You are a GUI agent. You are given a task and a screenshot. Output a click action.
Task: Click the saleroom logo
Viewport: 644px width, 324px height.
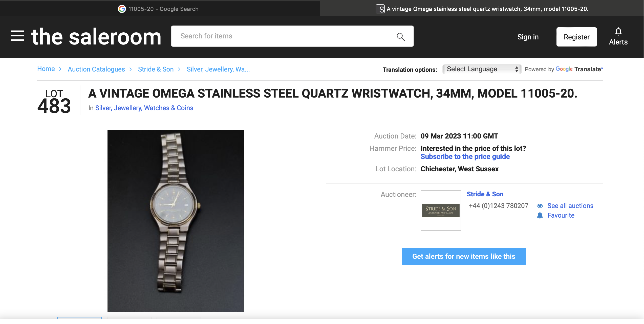click(x=96, y=37)
